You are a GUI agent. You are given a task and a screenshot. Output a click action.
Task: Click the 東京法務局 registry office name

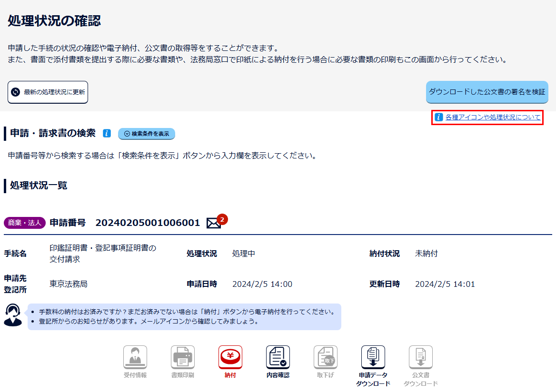click(x=69, y=284)
